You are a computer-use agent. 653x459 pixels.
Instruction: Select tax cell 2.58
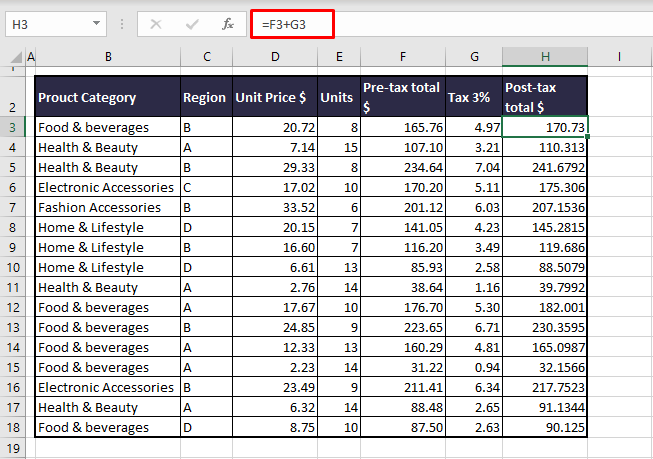click(x=474, y=267)
